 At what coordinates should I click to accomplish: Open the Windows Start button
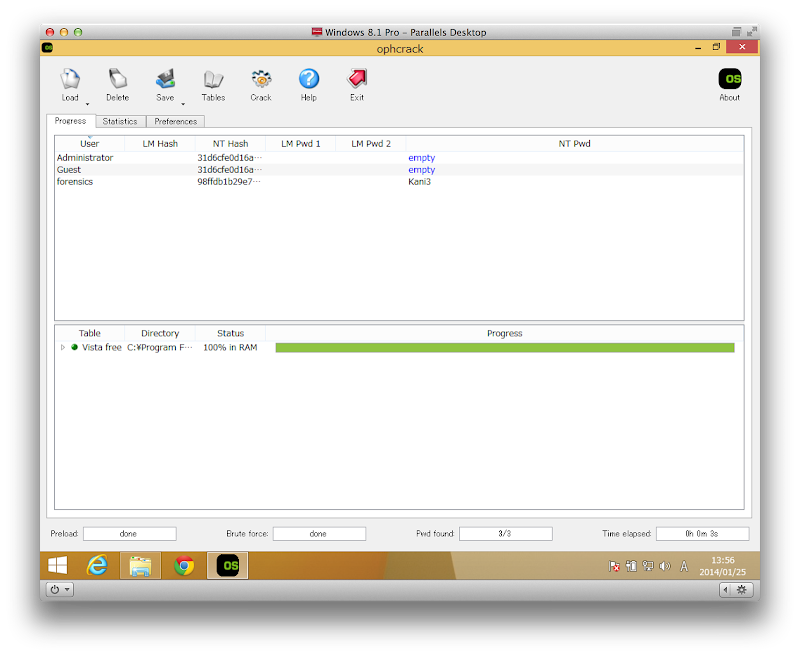click(58, 565)
